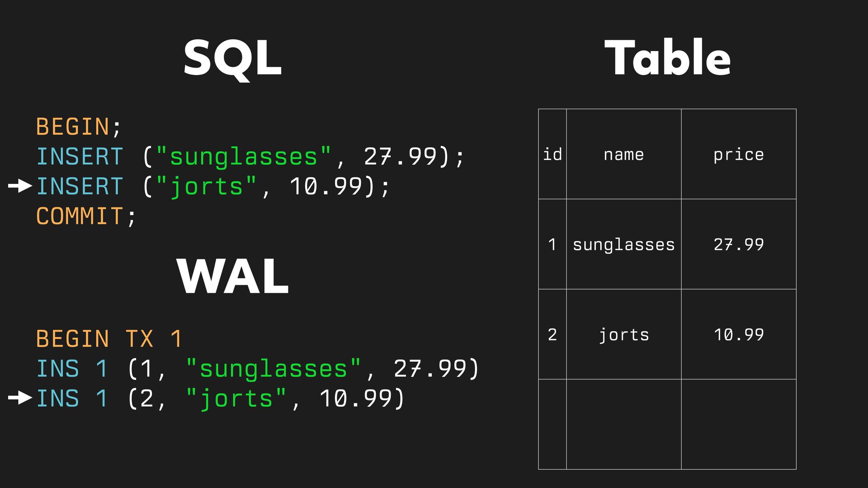Image resolution: width=868 pixels, height=488 pixels.
Task: Click the arrow beside the jorts INSERT line
Action: pyautogui.click(x=20, y=186)
